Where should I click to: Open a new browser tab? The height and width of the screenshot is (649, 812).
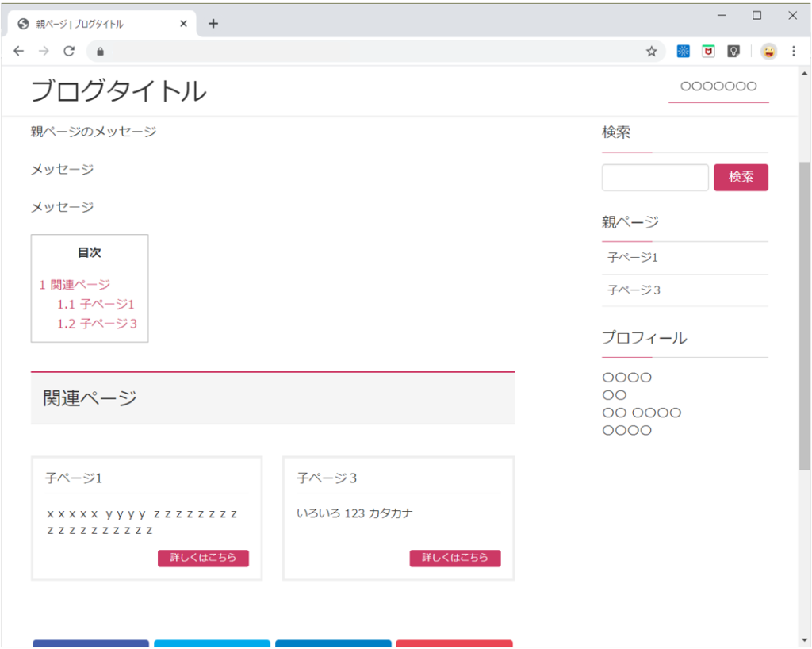click(213, 24)
